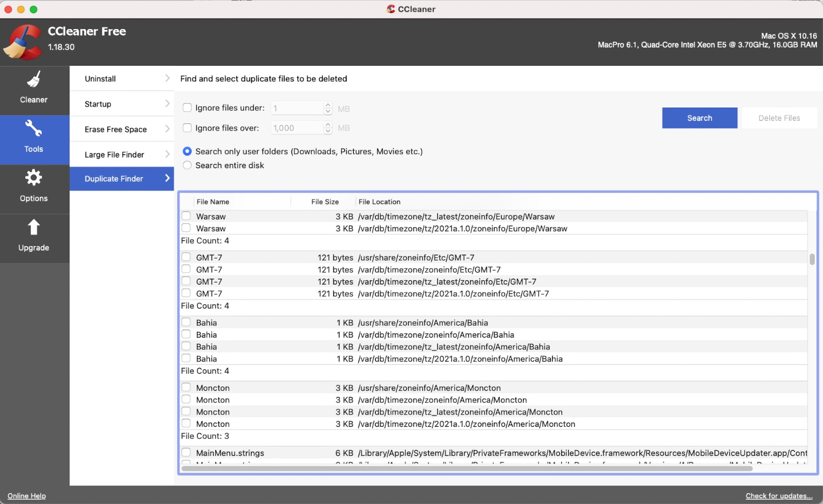
Task: Click the Upgrade arrow icon
Action: 33,227
